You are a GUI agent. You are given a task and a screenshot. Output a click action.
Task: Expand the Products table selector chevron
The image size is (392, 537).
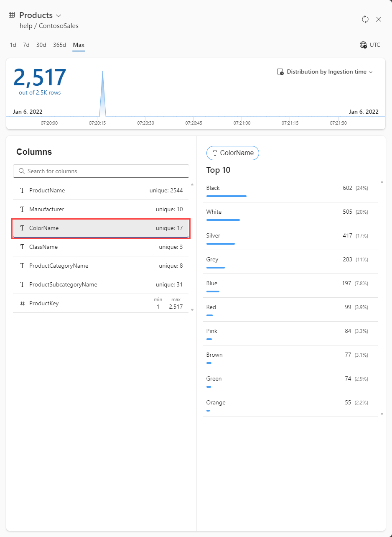(59, 15)
